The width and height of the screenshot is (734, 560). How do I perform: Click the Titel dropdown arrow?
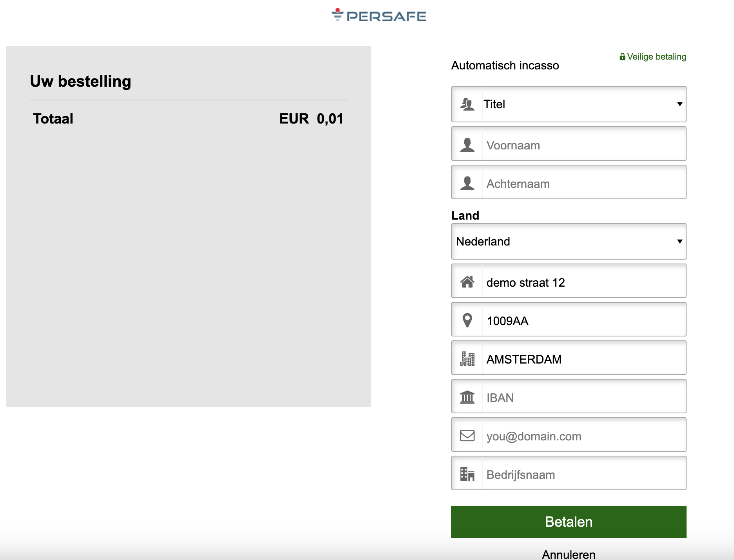click(x=679, y=104)
